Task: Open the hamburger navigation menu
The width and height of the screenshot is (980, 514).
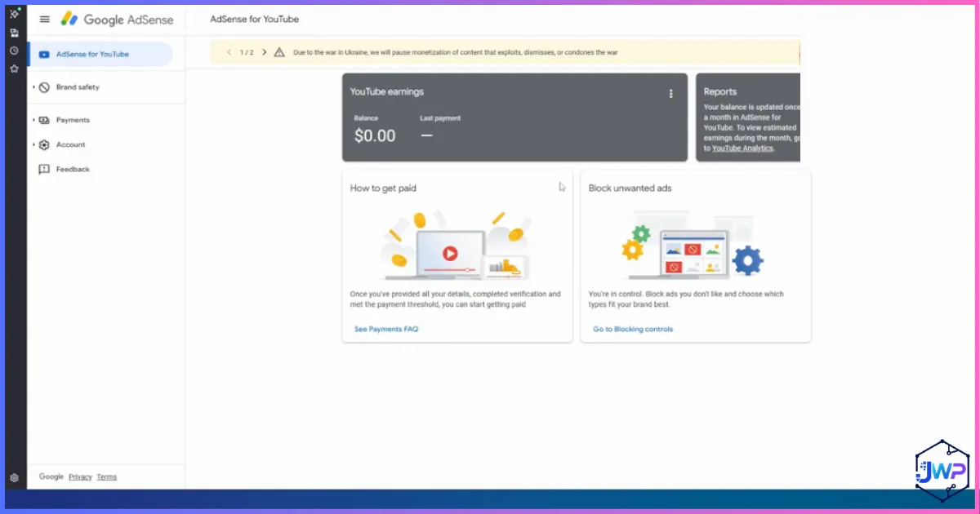Action: [x=45, y=19]
